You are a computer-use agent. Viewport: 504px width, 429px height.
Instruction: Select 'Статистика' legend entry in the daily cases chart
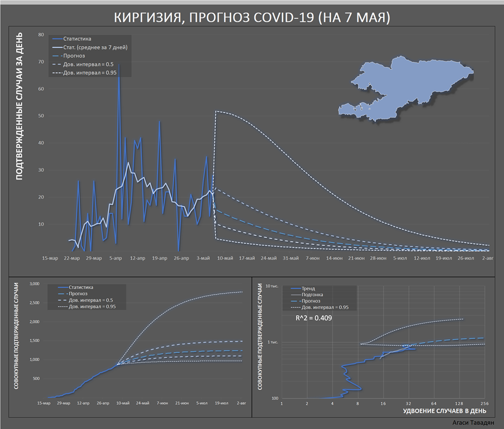(x=77, y=39)
